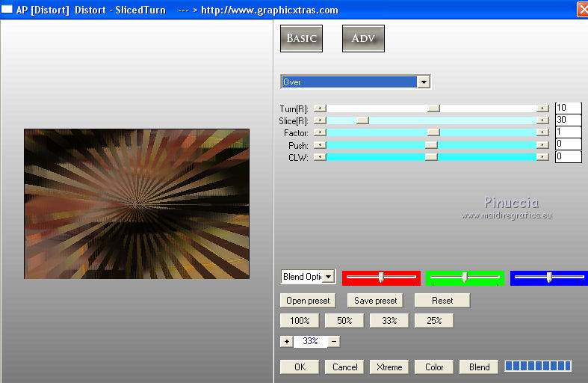The height and width of the screenshot is (383, 588).
Task: Click the 33% zoom value display
Action: [x=310, y=341]
